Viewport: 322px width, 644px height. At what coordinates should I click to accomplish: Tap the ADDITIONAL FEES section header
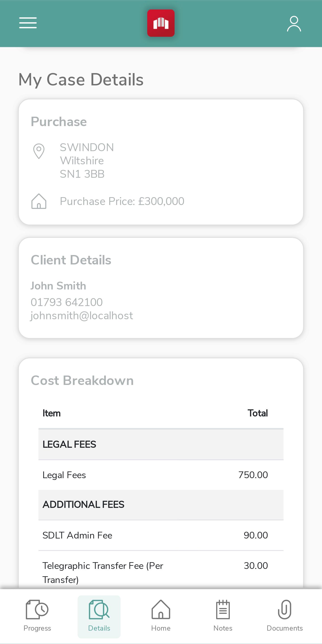(x=161, y=505)
